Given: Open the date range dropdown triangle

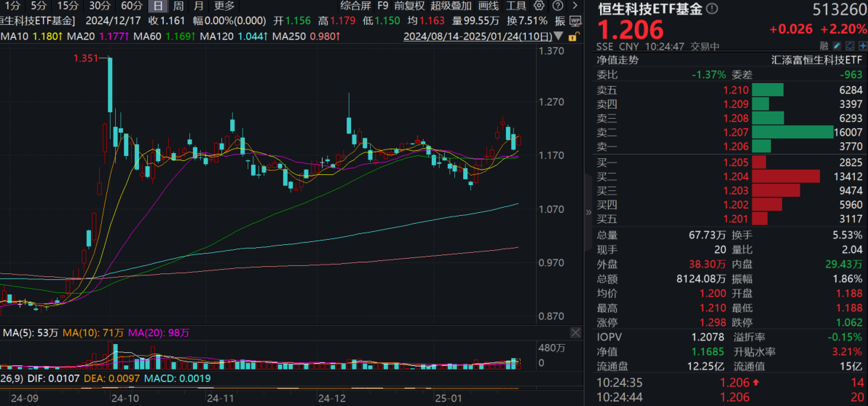Looking at the screenshot, I should (x=559, y=36).
